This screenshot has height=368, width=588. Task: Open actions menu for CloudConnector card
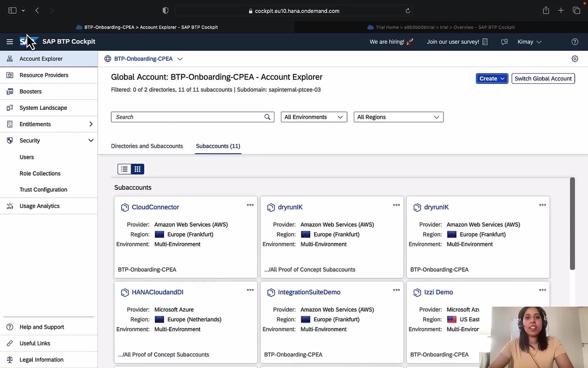pos(250,205)
